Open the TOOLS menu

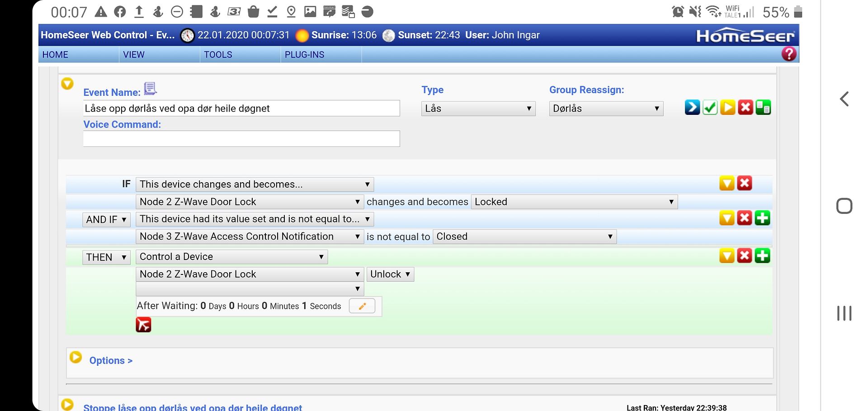tap(218, 55)
